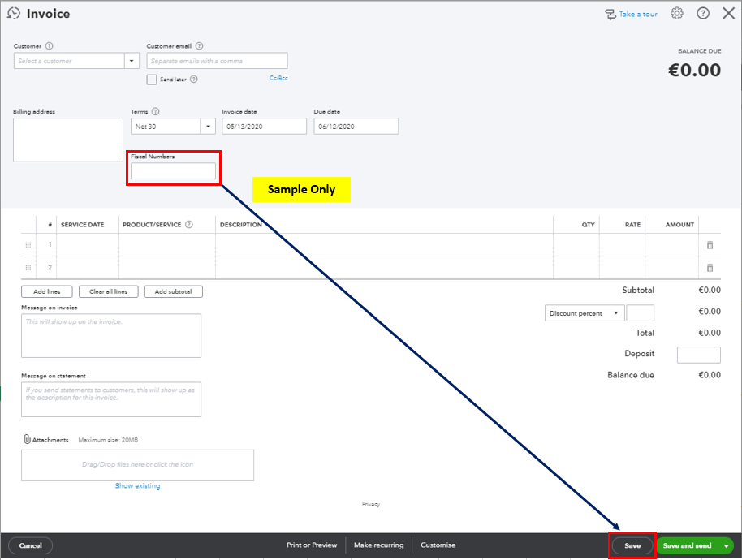Click the Send later help icon
This screenshot has height=560, width=742.
pyautogui.click(x=193, y=79)
